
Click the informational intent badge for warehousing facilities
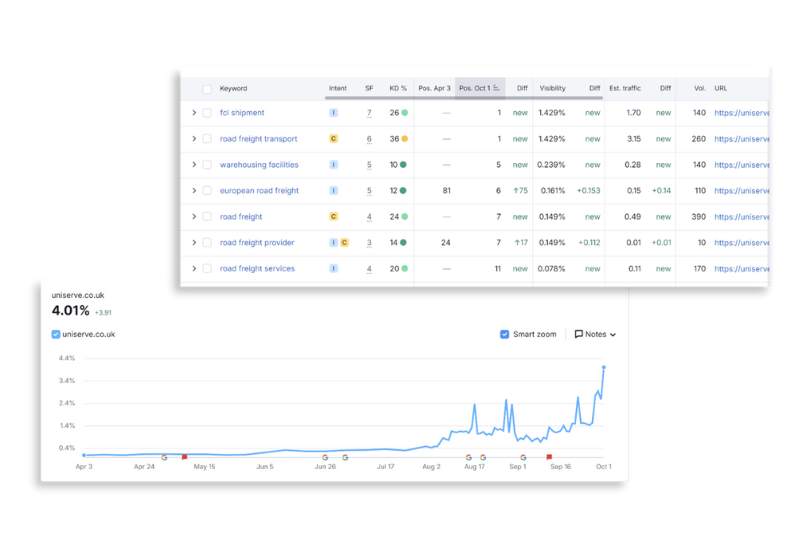[x=333, y=165]
